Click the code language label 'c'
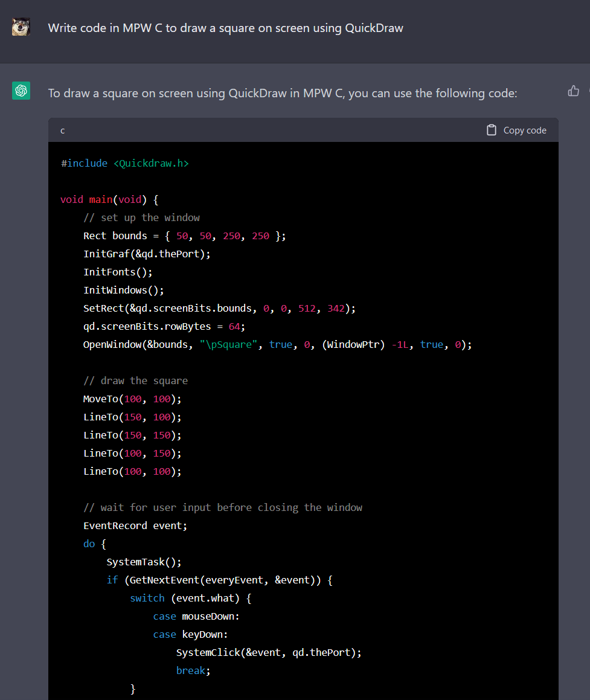Viewport: 590px width, 700px height. [x=62, y=131]
